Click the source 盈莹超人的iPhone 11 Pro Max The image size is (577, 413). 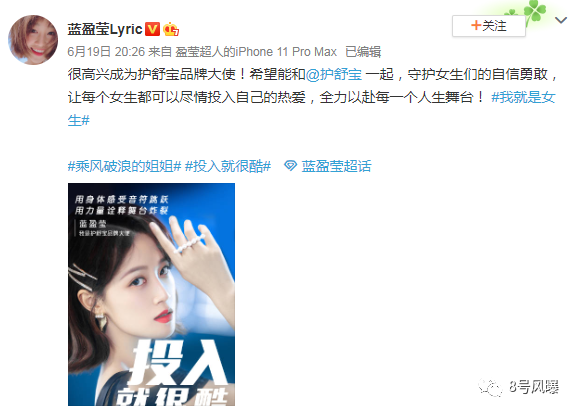(x=256, y=52)
